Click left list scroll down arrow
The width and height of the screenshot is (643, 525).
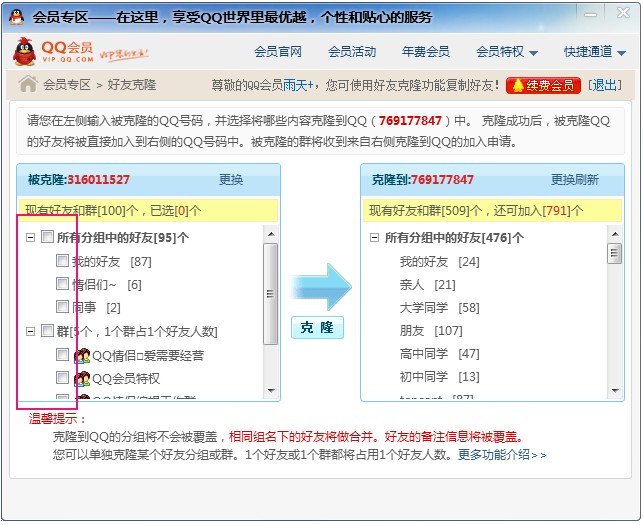(x=271, y=390)
